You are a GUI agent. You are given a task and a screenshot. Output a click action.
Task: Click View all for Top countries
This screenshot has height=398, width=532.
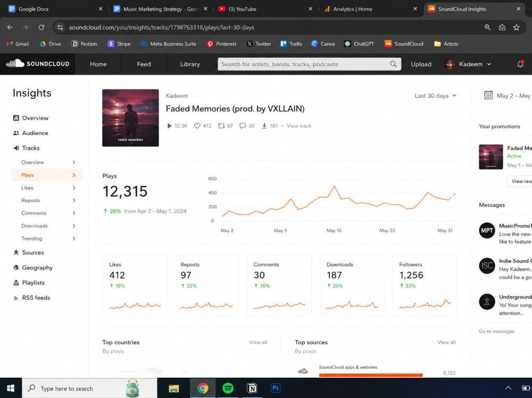pyautogui.click(x=258, y=342)
